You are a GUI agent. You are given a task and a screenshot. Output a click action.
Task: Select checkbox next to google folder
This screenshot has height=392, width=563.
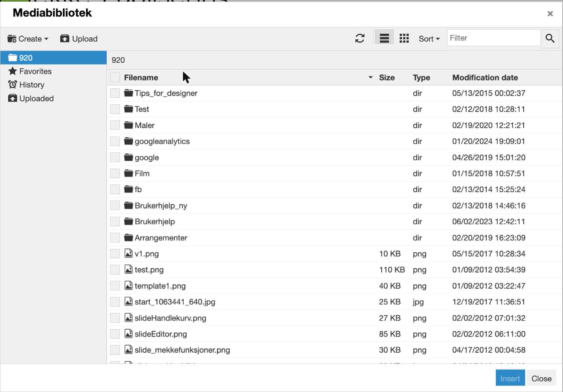(x=115, y=157)
